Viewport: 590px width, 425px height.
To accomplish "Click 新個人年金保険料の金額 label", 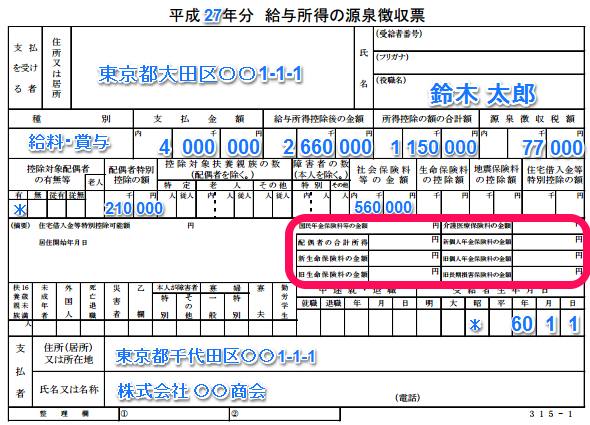I will click(477, 242).
